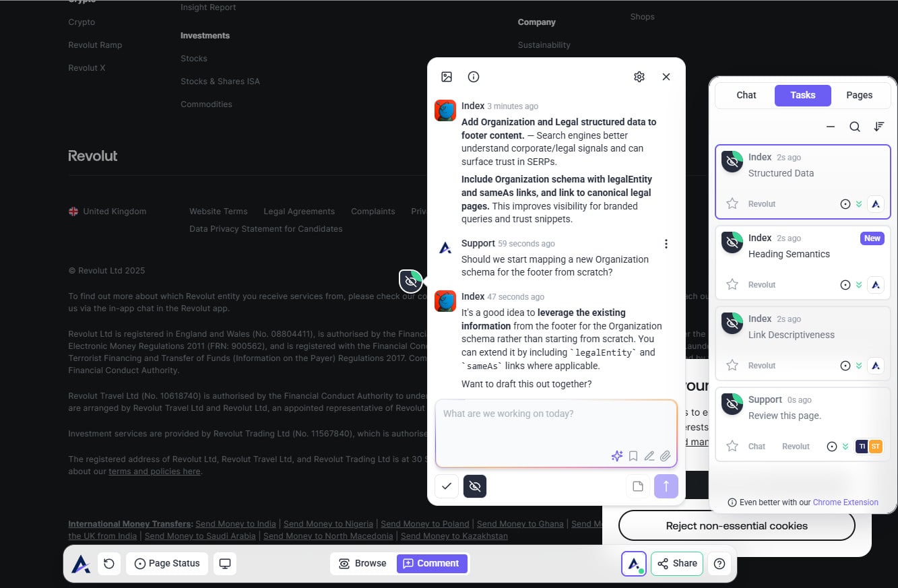Open the three-dot menu on Support message
This screenshot has width=898, height=588.
(x=666, y=244)
